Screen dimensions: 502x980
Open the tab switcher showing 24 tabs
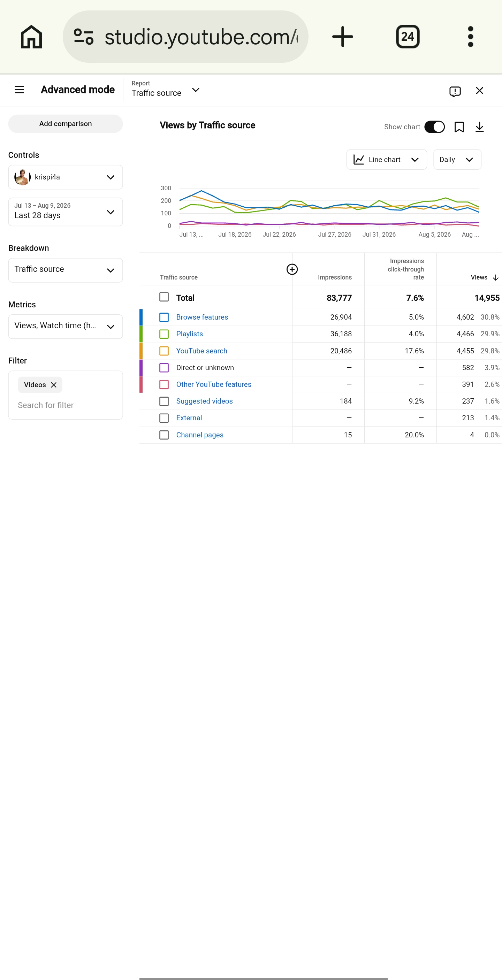coord(408,37)
